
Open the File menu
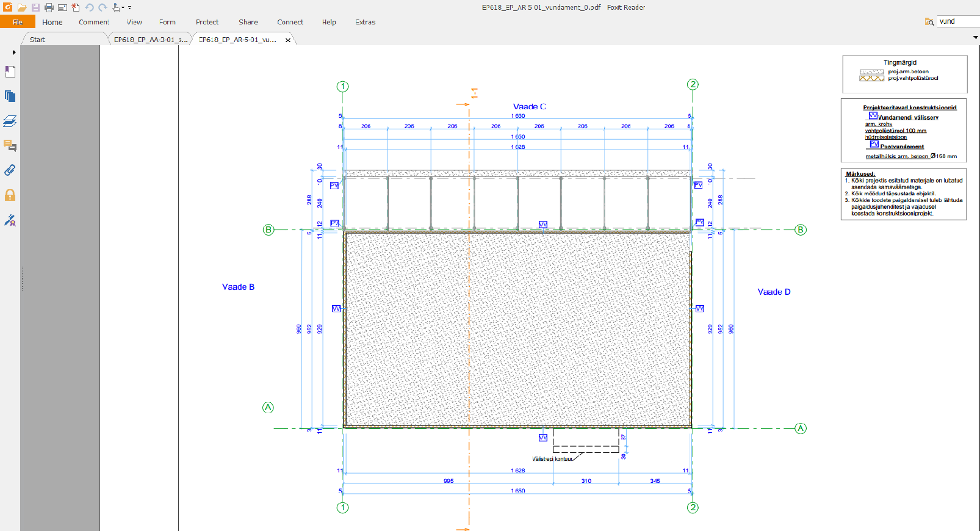pos(17,22)
